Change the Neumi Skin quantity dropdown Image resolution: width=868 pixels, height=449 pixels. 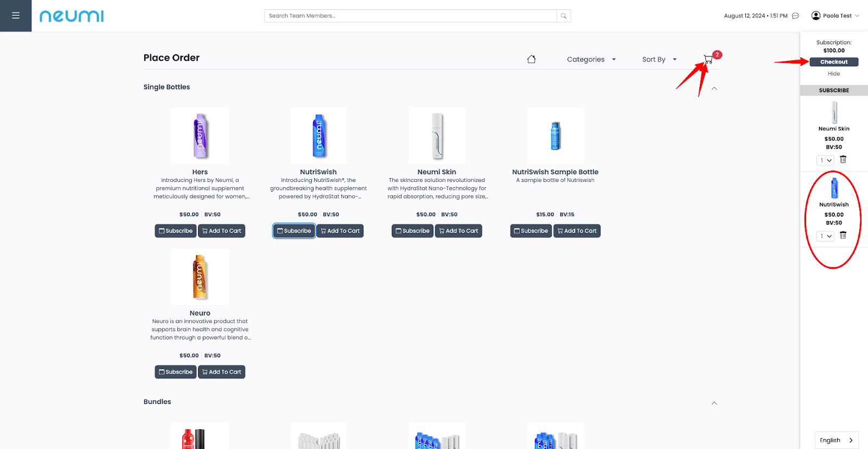pos(825,160)
